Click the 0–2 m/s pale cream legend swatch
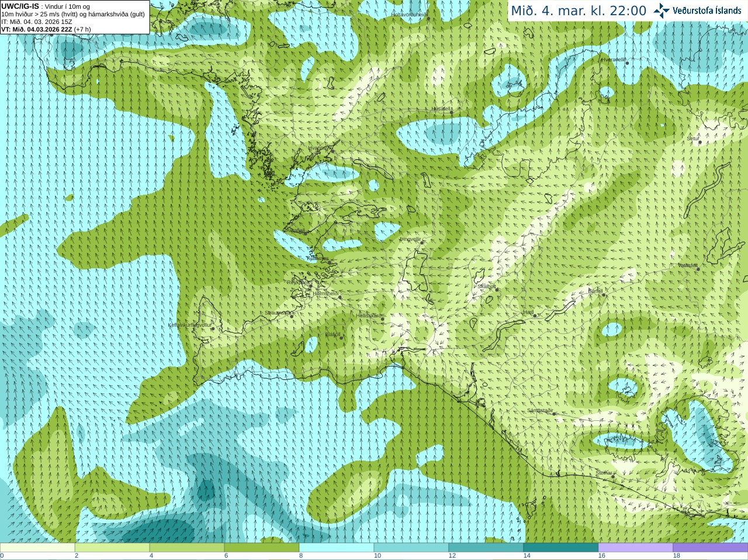This screenshot has height=560, width=748. click(37, 548)
